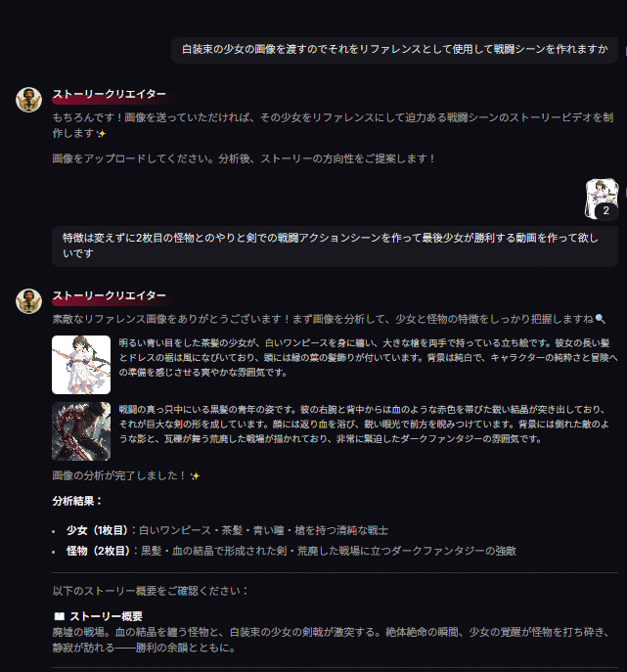Image resolution: width=627 pixels, height=672 pixels.
Task: Click the description text beside the girl thumbnail
Action: [368, 357]
